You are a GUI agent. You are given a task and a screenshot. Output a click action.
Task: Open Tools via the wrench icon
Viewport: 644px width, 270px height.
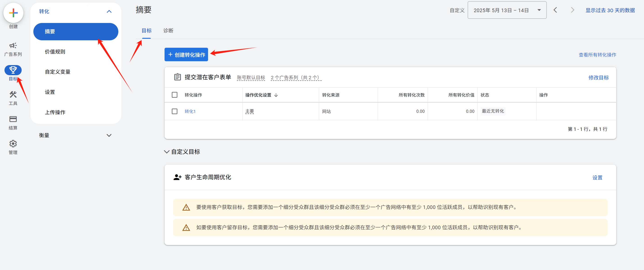coord(13,95)
